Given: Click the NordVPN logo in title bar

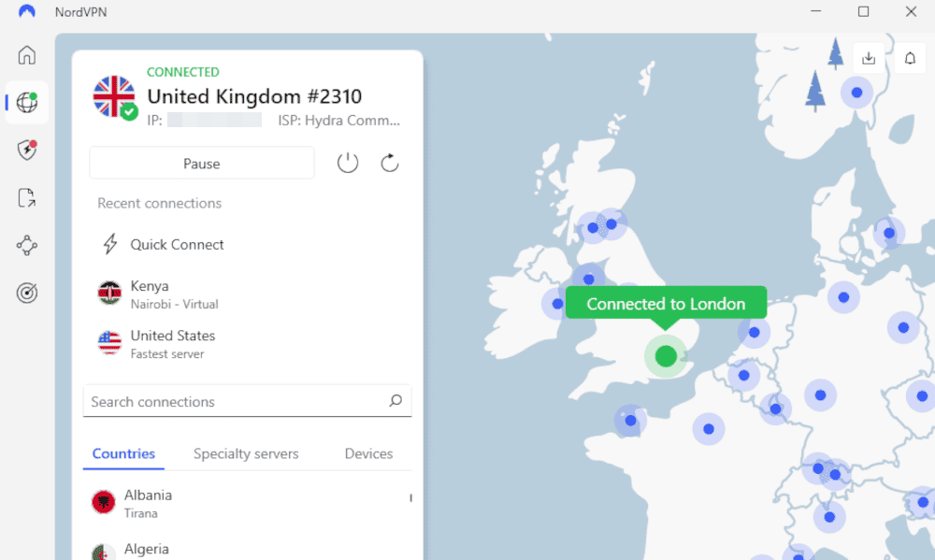Looking at the screenshot, I should pos(27,11).
